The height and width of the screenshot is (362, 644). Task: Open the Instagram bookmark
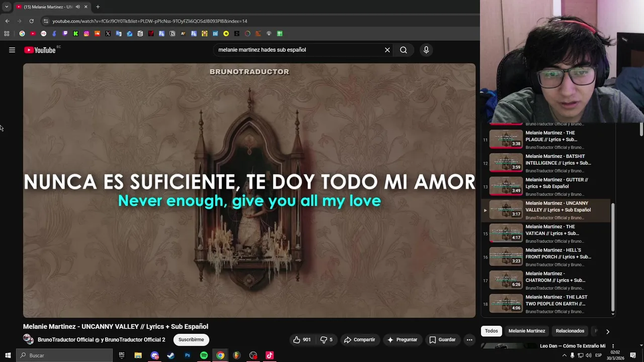tap(87, 34)
